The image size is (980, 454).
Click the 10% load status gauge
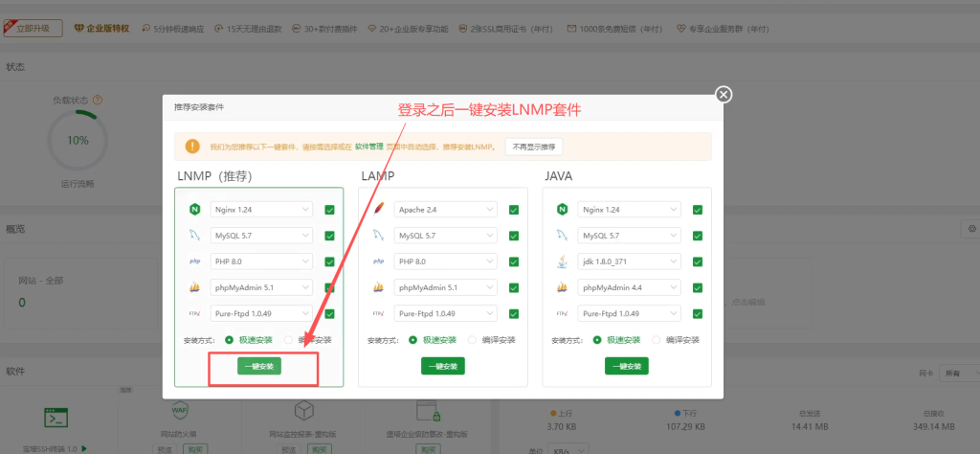tap(78, 140)
